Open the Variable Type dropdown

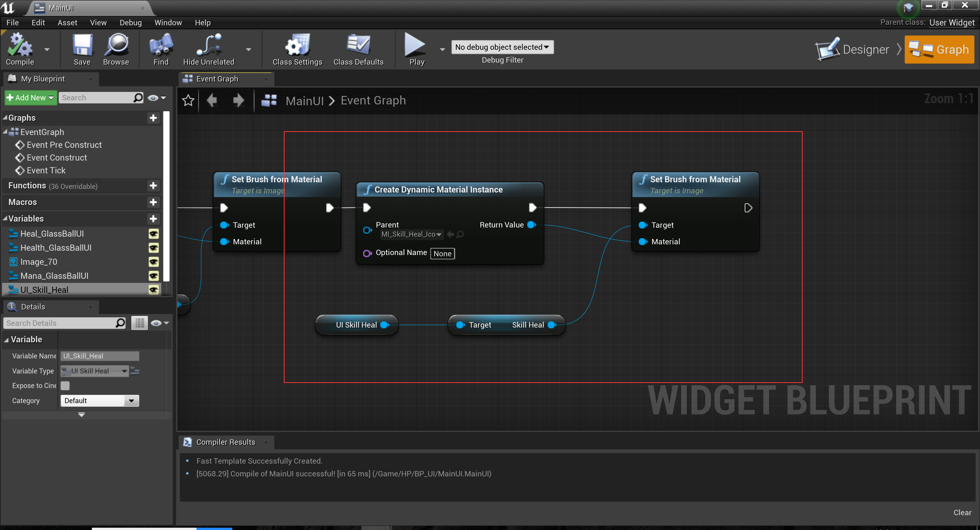coord(95,371)
